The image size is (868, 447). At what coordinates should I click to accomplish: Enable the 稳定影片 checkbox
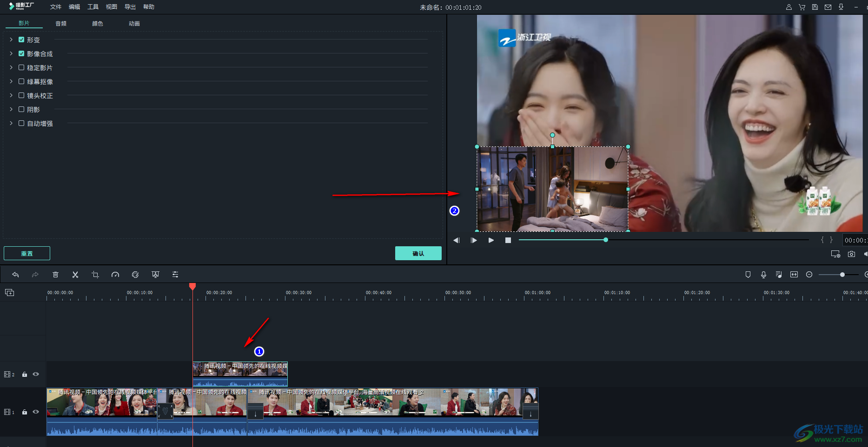[21, 67]
